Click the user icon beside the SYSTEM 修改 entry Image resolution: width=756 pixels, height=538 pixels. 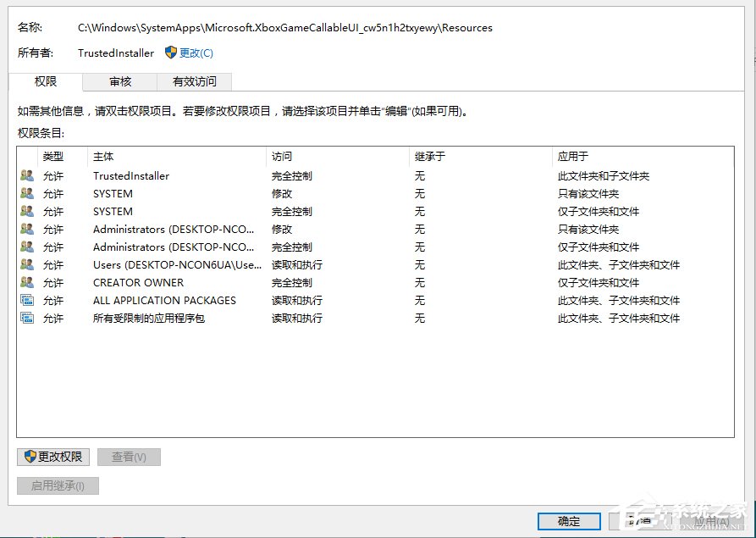pyautogui.click(x=28, y=193)
